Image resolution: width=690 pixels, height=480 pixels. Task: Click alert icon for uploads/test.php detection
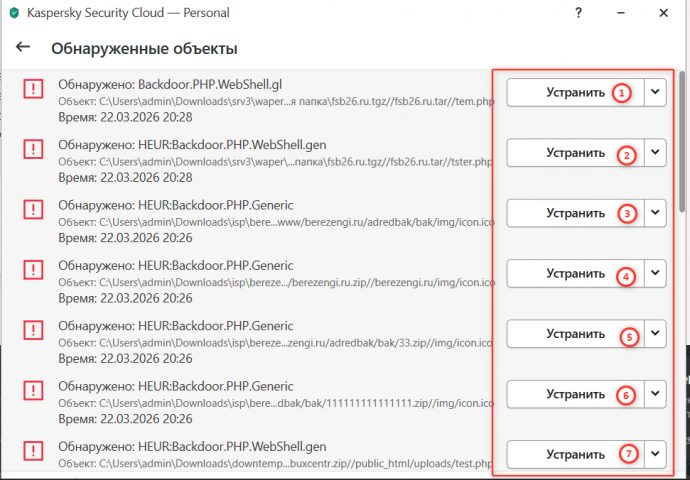pos(33,451)
